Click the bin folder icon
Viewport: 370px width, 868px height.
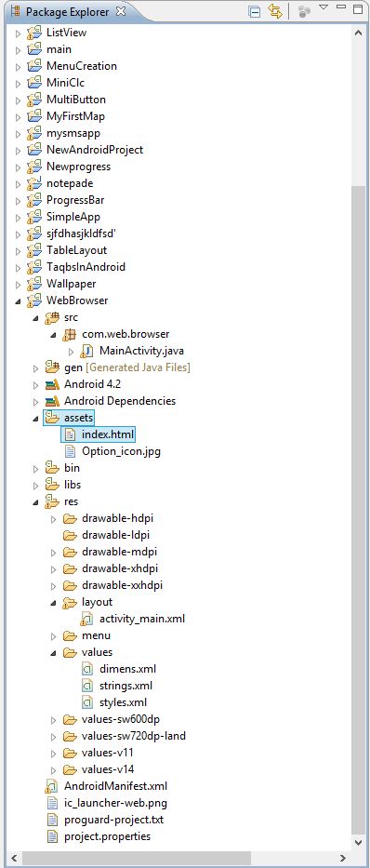point(53,468)
